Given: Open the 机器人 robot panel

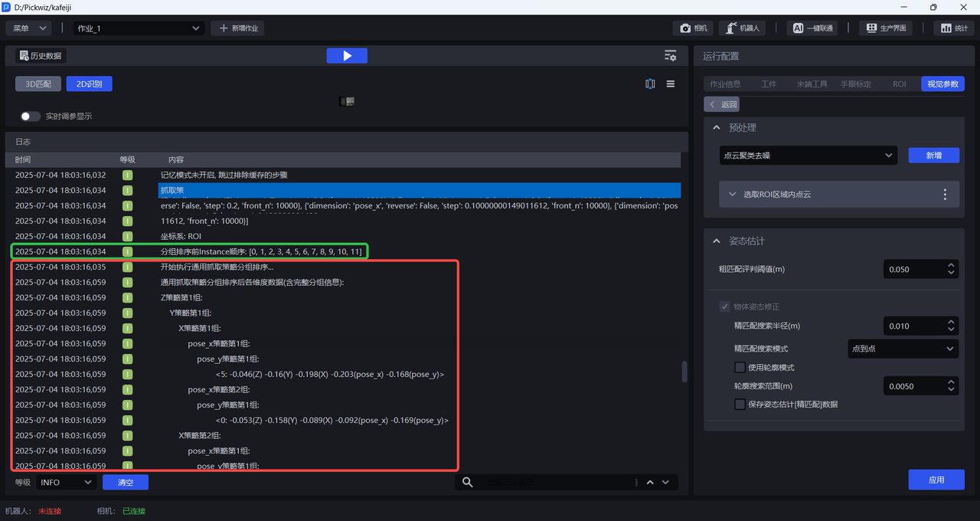Looking at the screenshot, I should [742, 28].
